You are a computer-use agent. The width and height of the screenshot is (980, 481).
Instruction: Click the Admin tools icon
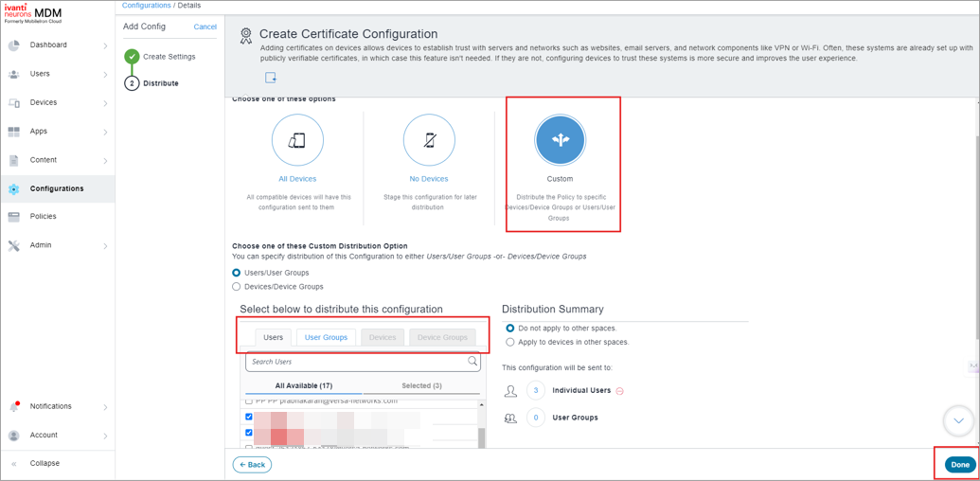pyautogui.click(x=14, y=245)
